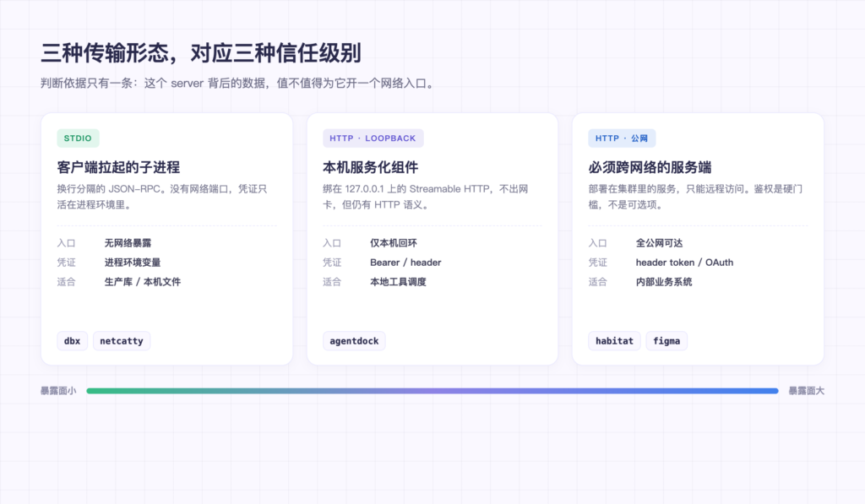
Task: Click the 适合 label in STDIO card
Action: 66,282
